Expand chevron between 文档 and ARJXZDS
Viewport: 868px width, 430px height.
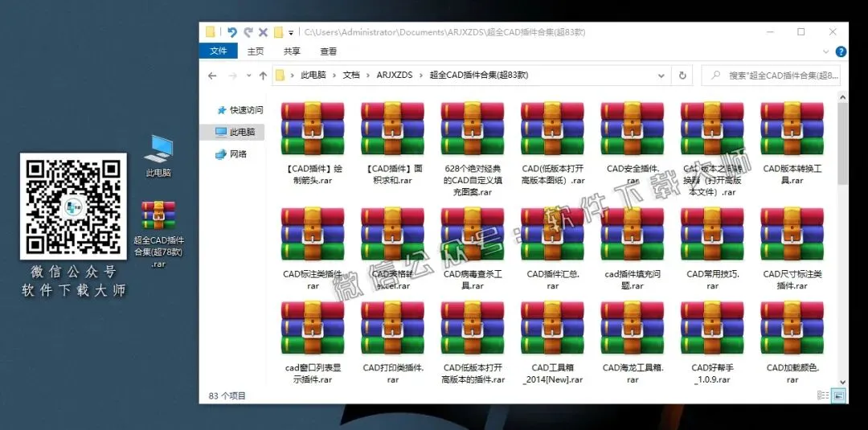tap(367, 76)
